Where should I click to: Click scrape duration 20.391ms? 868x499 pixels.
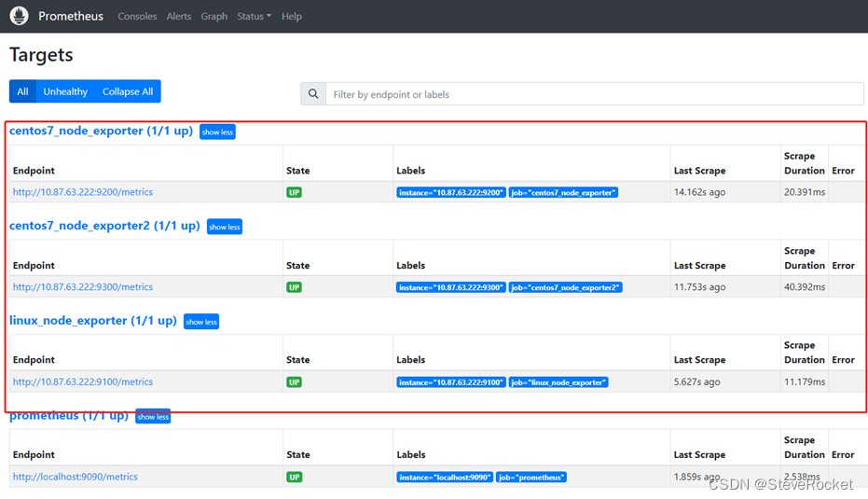point(805,192)
